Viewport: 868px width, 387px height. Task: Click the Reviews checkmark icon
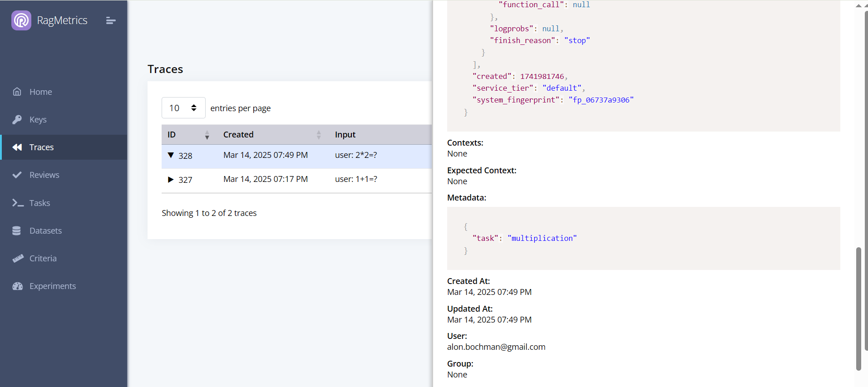pyautogui.click(x=17, y=175)
